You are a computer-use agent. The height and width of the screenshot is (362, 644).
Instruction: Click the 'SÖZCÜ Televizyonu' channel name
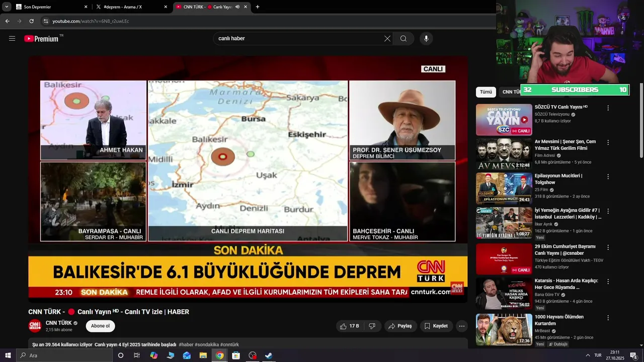(552, 115)
